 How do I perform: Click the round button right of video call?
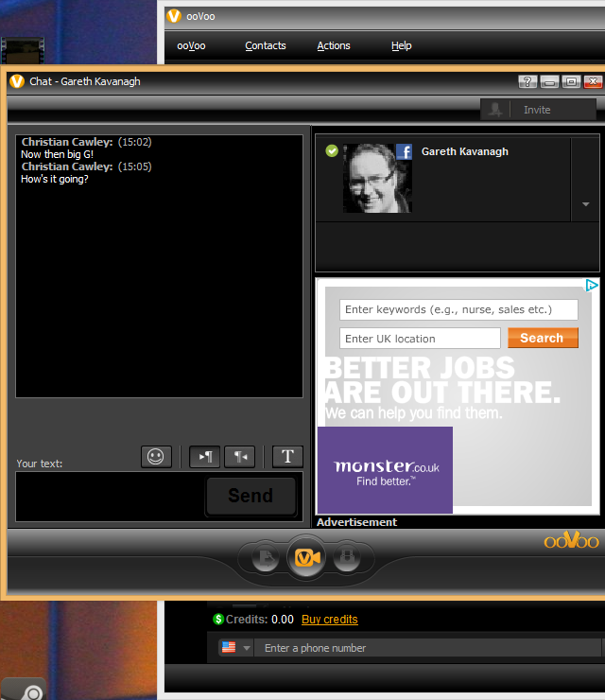point(347,557)
